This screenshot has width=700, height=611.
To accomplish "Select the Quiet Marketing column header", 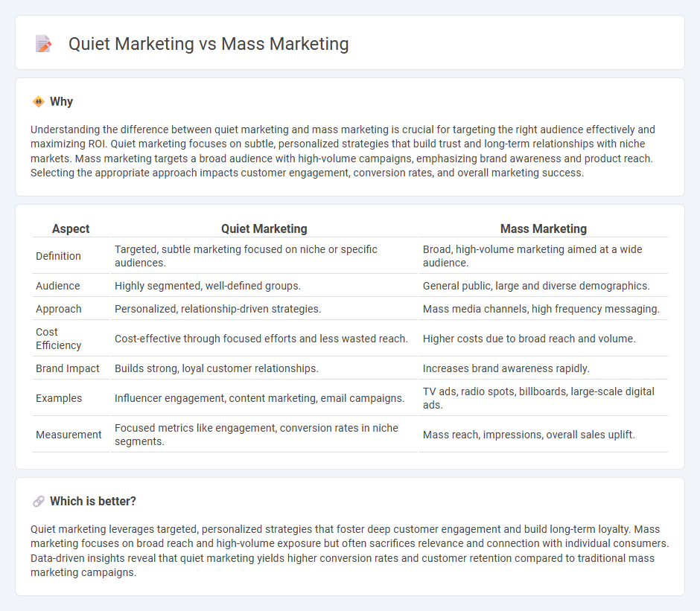I will 264,228.
